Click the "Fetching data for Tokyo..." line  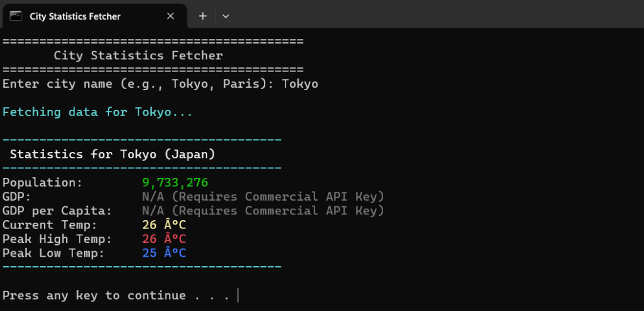[98, 112]
